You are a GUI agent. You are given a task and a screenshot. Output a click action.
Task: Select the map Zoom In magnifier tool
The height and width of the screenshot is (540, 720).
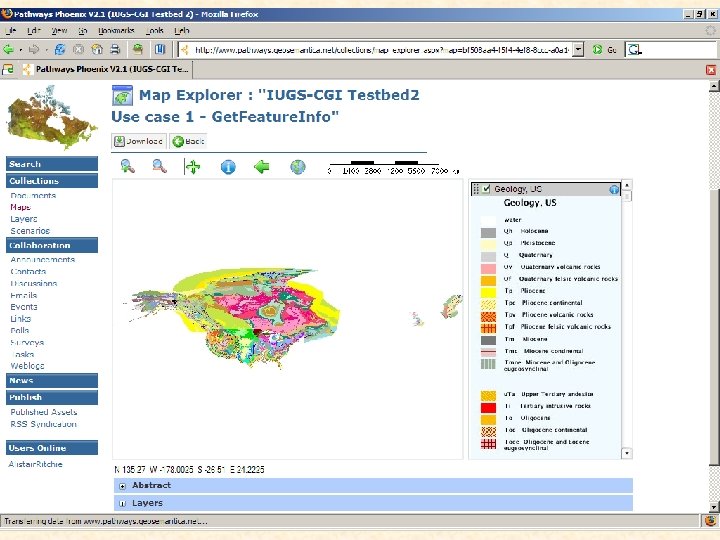pyautogui.click(x=128, y=166)
